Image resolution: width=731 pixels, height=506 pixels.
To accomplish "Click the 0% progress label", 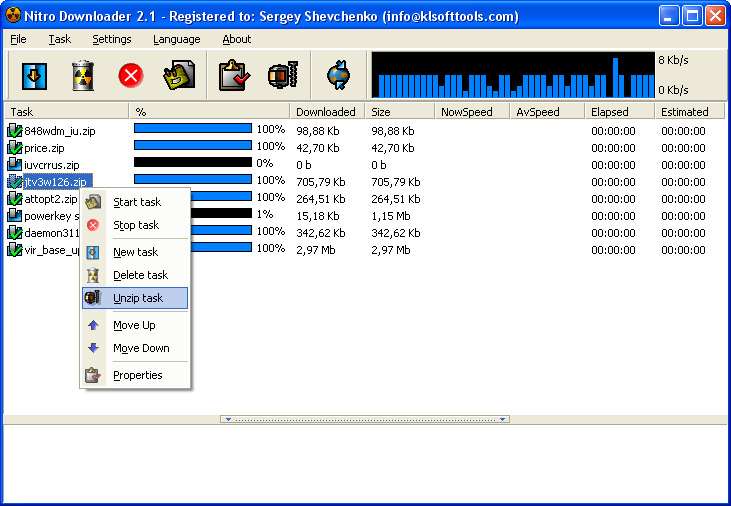I will (x=265, y=163).
